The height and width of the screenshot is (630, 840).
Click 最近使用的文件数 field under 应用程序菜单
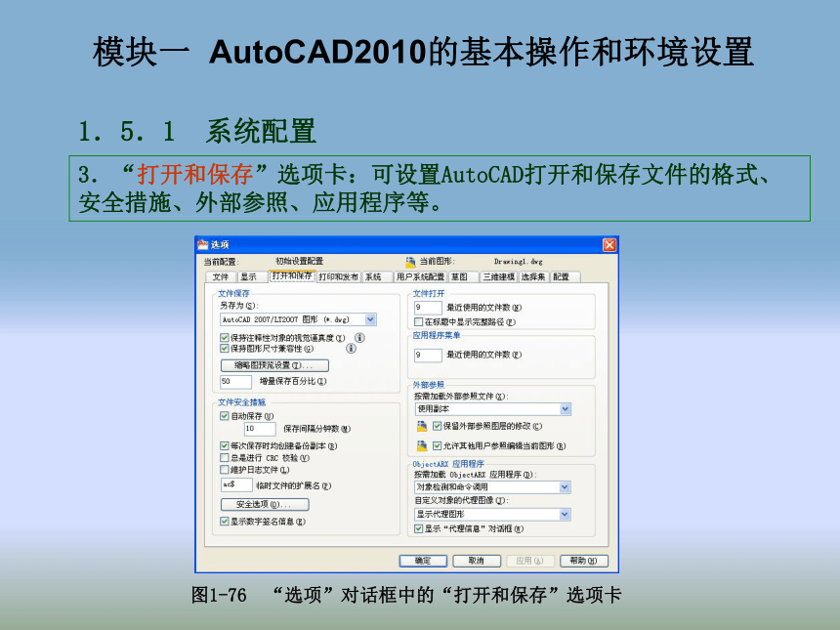point(428,355)
